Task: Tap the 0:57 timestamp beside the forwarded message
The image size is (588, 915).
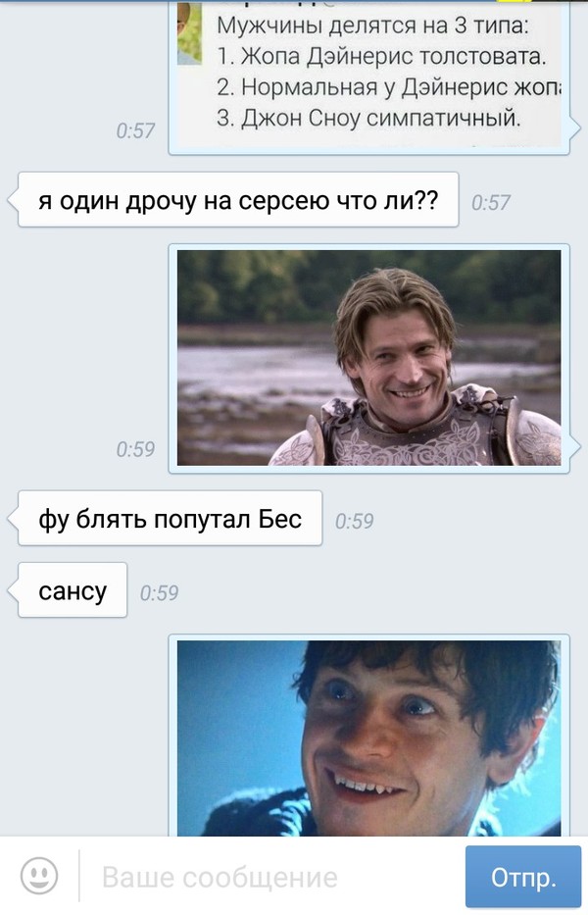Action: (135, 130)
